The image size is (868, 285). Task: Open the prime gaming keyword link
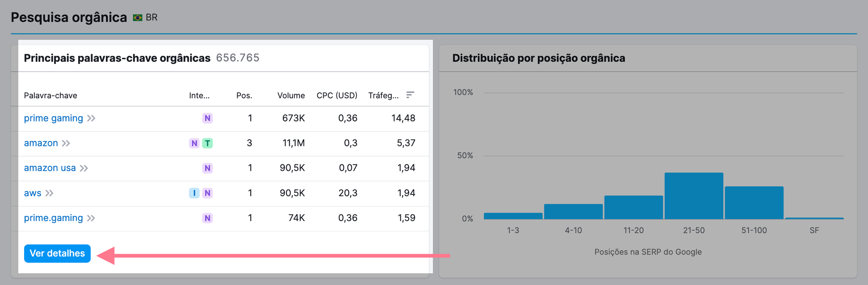coord(53,118)
